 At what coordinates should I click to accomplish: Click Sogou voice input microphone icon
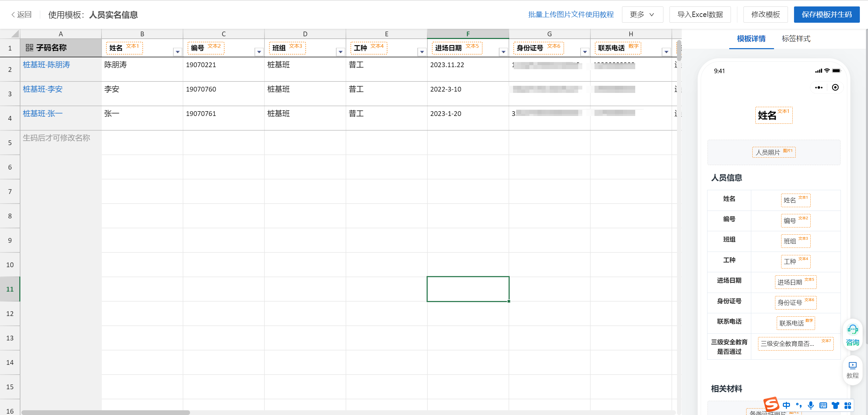click(811, 405)
